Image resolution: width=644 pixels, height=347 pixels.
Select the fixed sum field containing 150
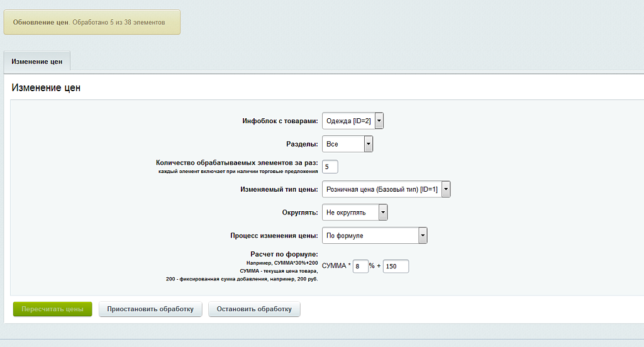[x=396, y=267]
